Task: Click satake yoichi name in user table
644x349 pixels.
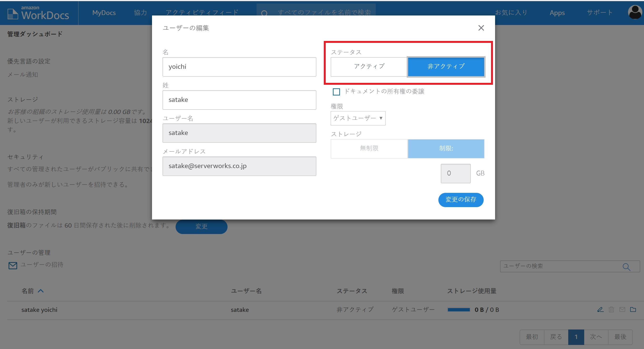Action: (x=39, y=310)
